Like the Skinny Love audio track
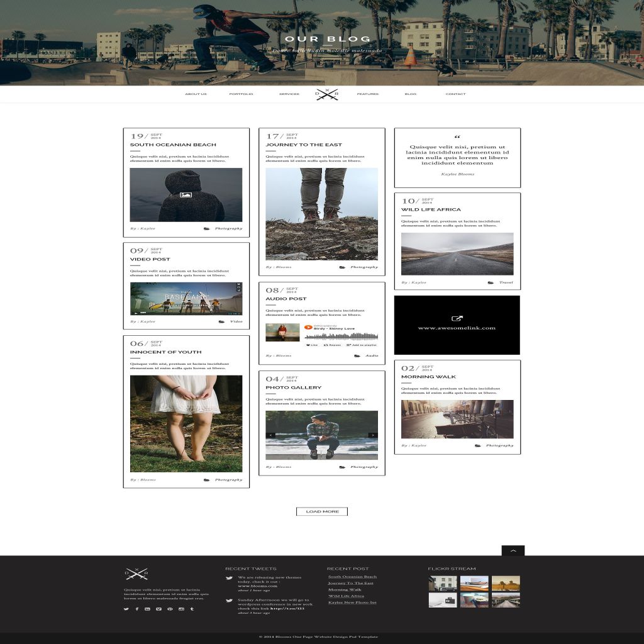 tap(312, 345)
